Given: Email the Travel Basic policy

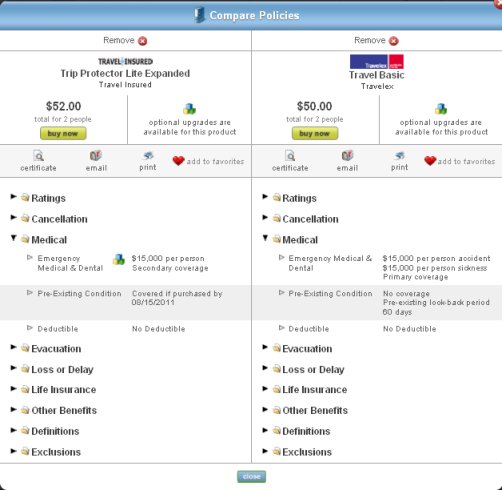Looking at the screenshot, I should [347, 161].
